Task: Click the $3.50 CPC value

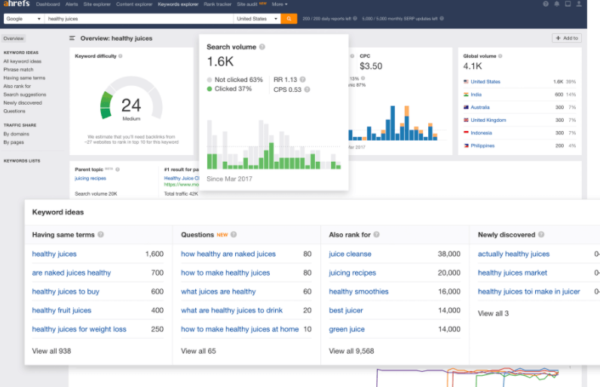Action: [x=371, y=66]
